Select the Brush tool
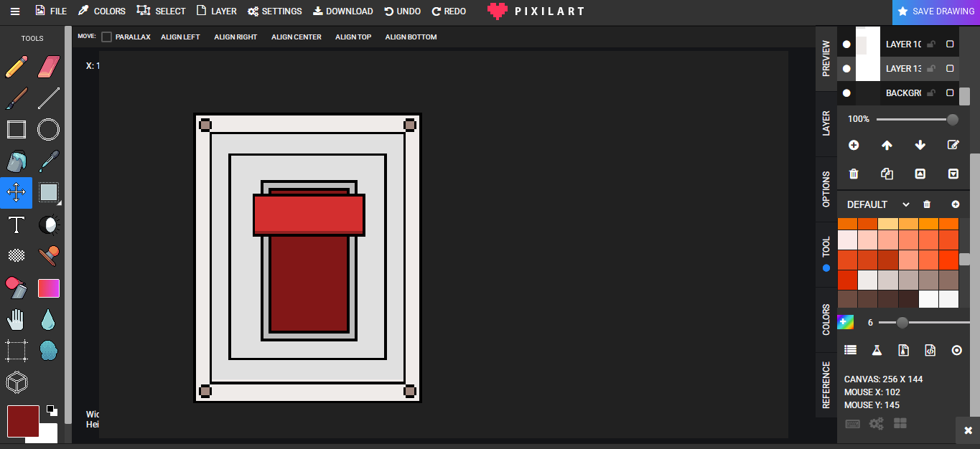980x449 pixels. [x=17, y=98]
